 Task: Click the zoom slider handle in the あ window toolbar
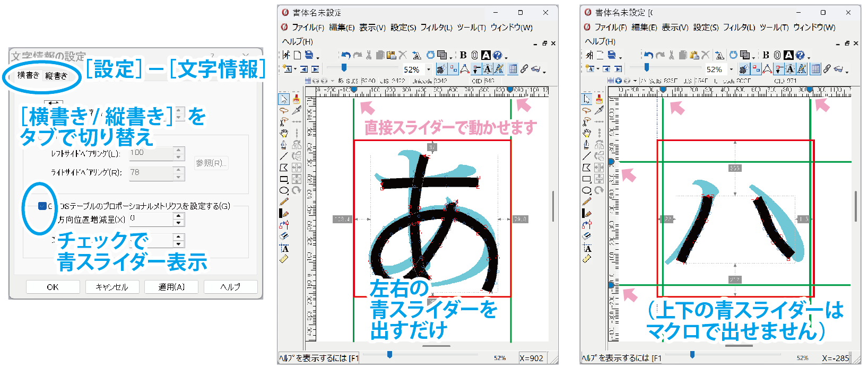(x=344, y=67)
